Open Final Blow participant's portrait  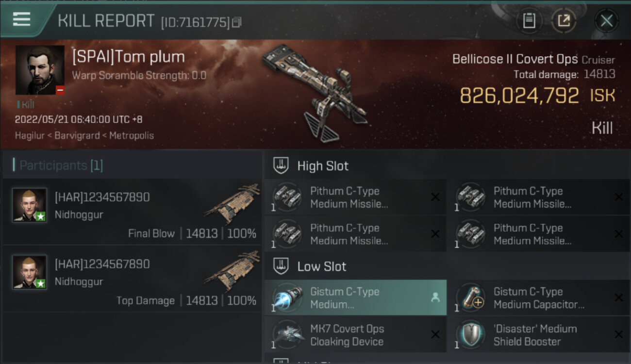(30, 205)
